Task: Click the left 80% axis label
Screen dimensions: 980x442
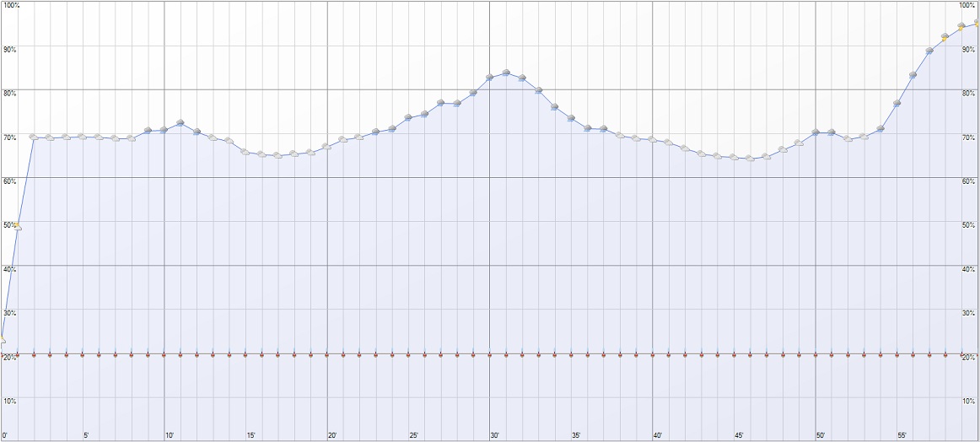Action: pyautogui.click(x=10, y=93)
